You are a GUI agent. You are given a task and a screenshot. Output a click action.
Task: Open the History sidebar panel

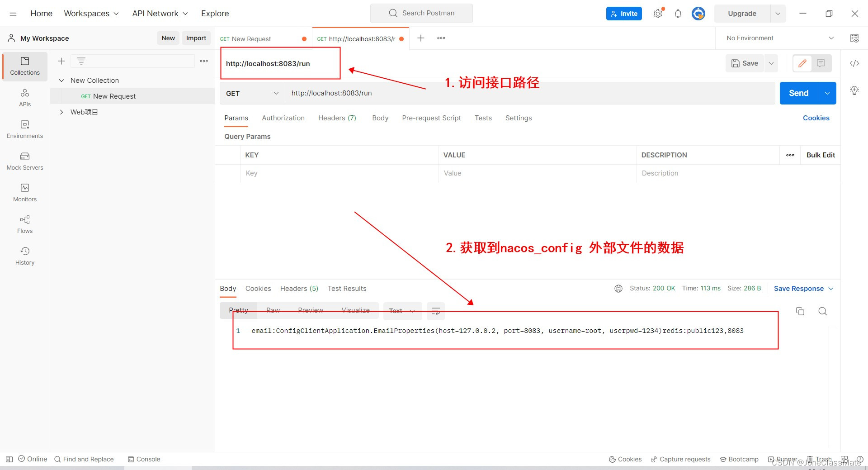tap(25, 256)
